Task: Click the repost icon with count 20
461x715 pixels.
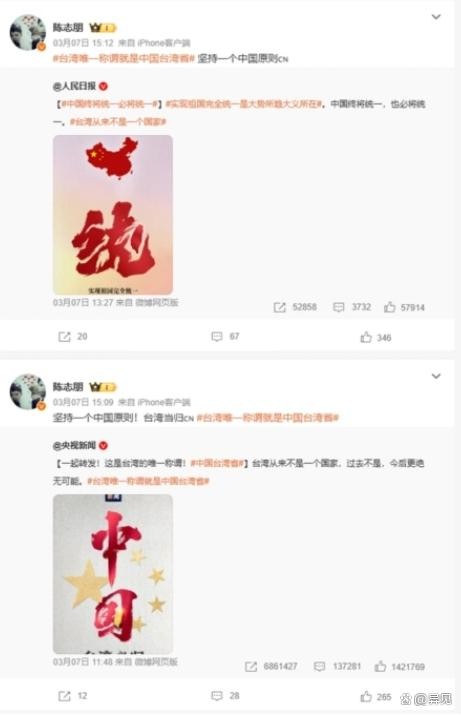Action: coord(64,337)
